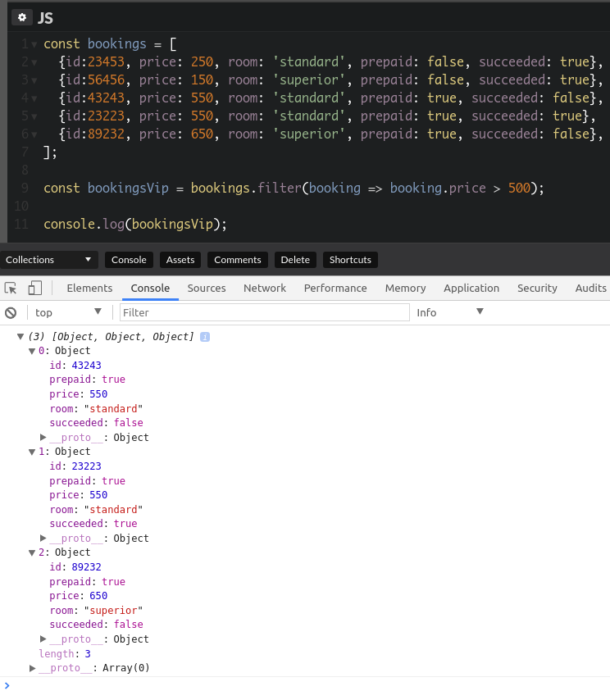Click 'id: 89232' in the console
The image size is (610, 700).
click(x=75, y=567)
